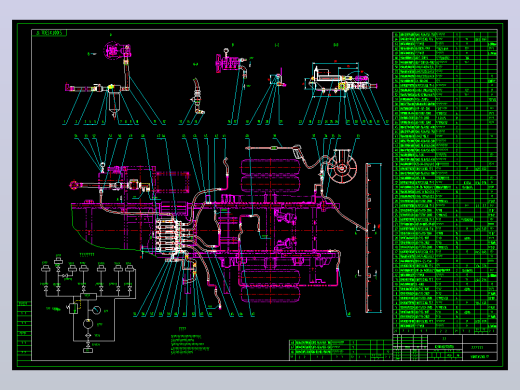Select the revision strip on the left border
520x390 pixels.
[x=24, y=330]
